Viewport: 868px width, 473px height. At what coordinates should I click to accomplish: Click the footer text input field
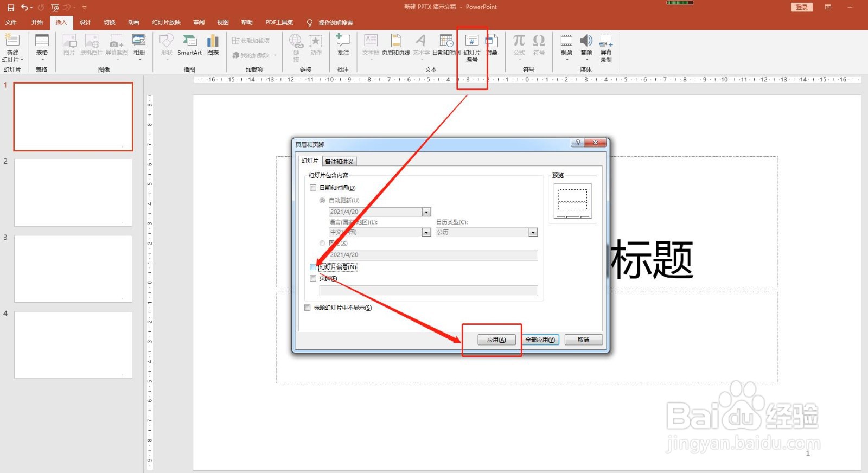click(429, 291)
